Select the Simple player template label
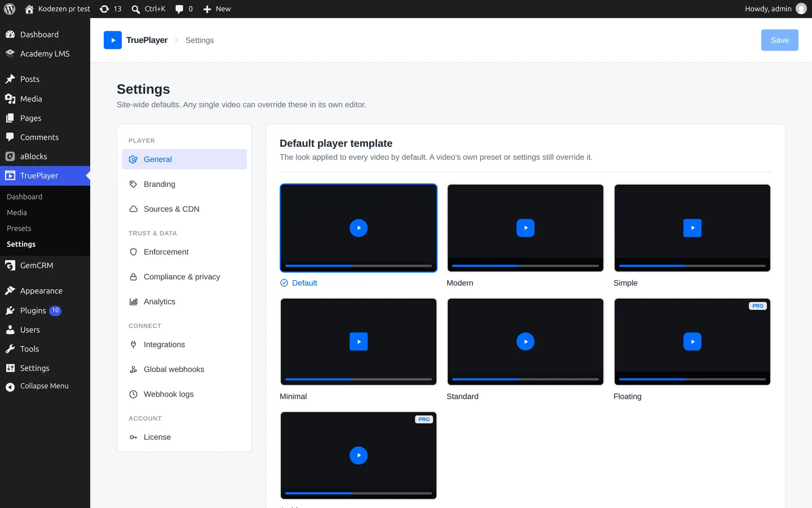 625,283
